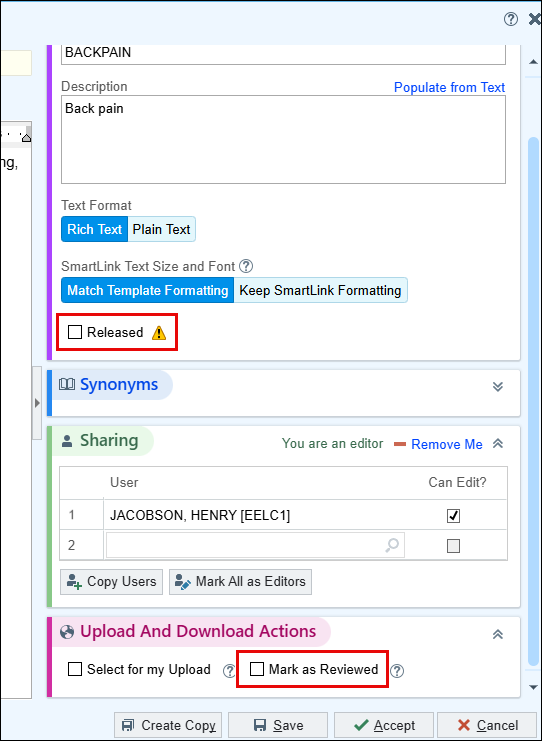This screenshot has height=741, width=542.
Task: Click the ruler indent marker in left pane
Action: [26, 137]
